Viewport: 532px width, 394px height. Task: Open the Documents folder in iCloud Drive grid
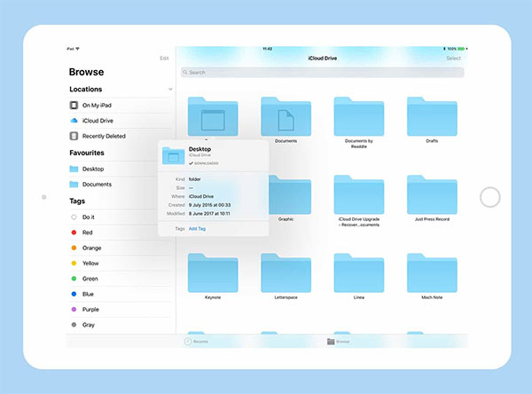click(286, 116)
